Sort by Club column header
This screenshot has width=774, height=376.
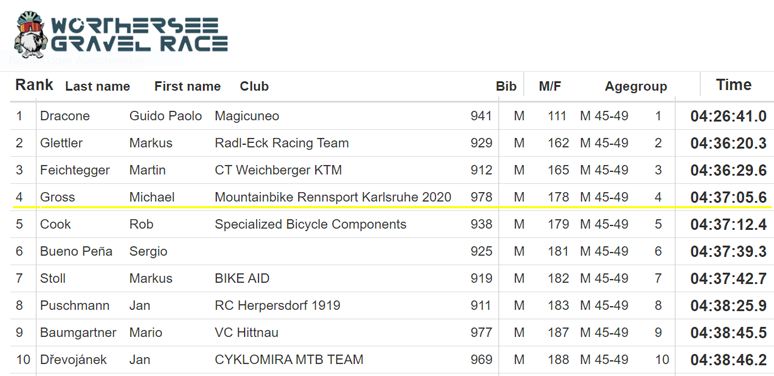tap(254, 86)
